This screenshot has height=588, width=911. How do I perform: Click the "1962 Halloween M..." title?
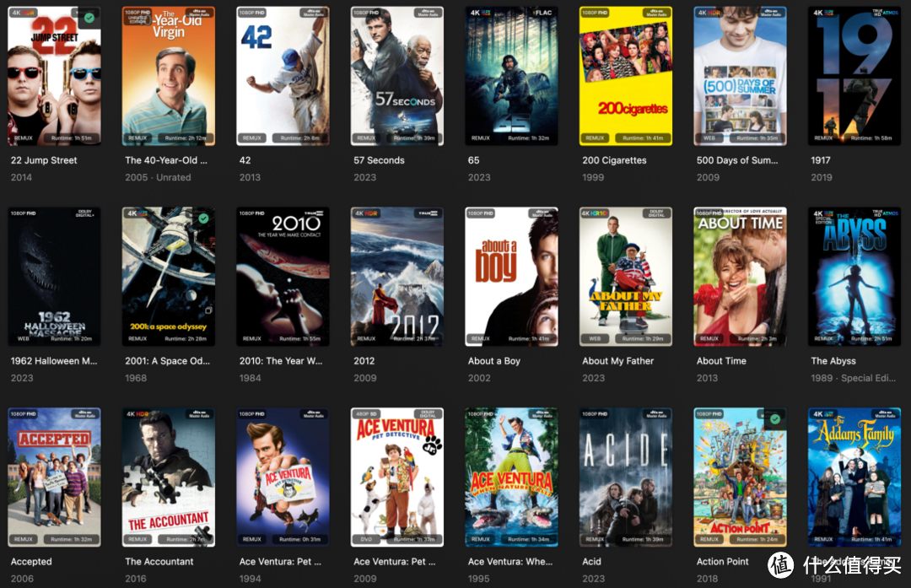[x=54, y=361]
